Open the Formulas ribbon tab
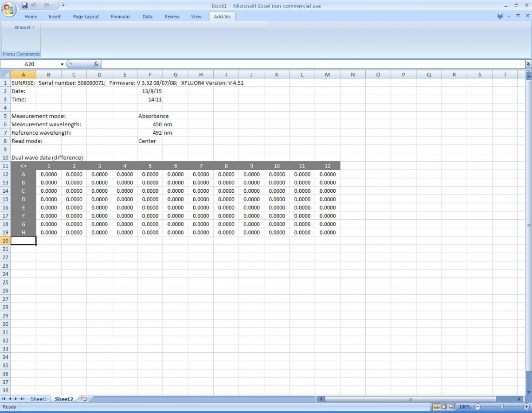The width and height of the screenshot is (532, 413). tap(120, 17)
